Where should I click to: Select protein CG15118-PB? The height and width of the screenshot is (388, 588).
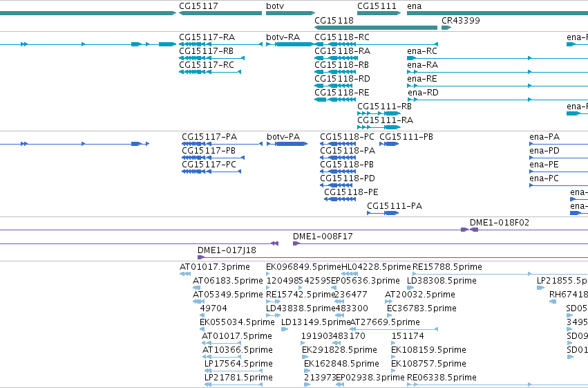[338, 172]
